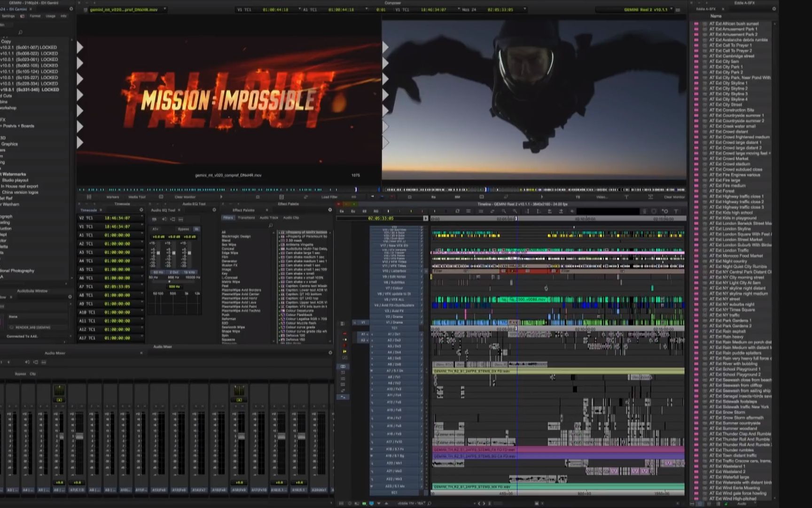Open the Audio EQ Tool gear menu
Viewport: 812px width, 508px height.
pos(214,210)
